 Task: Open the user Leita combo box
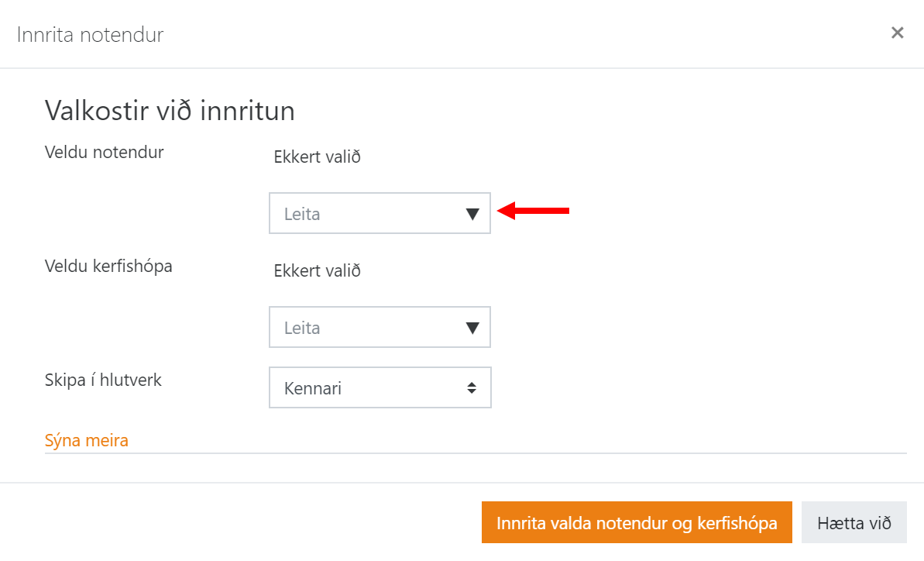(364, 213)
